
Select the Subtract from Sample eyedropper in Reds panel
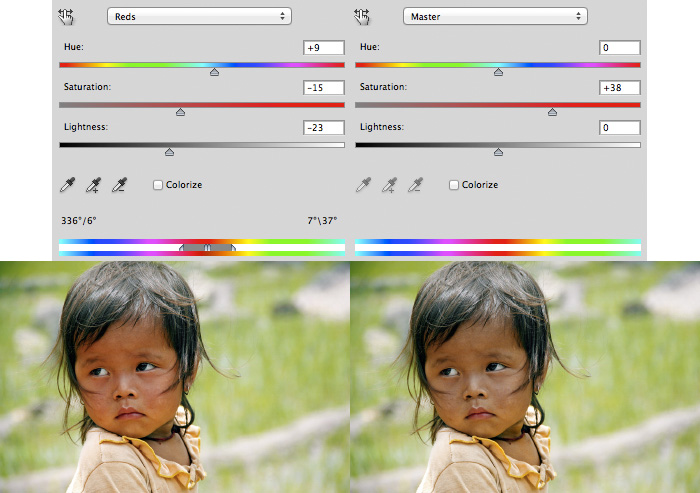[x=119, y=184]
